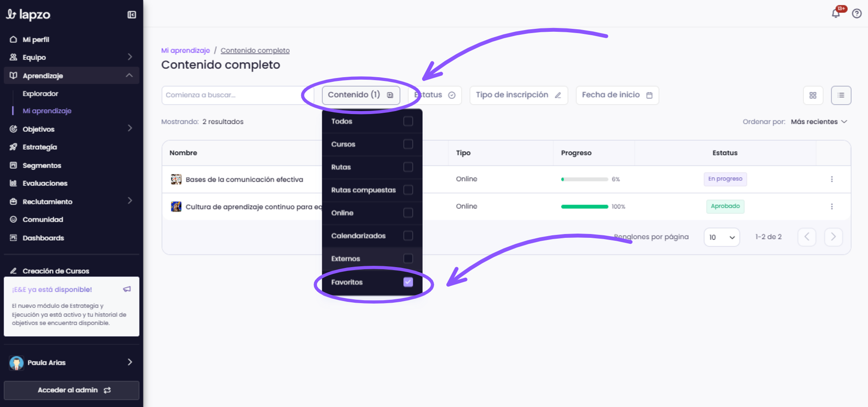
Task: Check the Online checkbox
Action: tap(408, 213)
